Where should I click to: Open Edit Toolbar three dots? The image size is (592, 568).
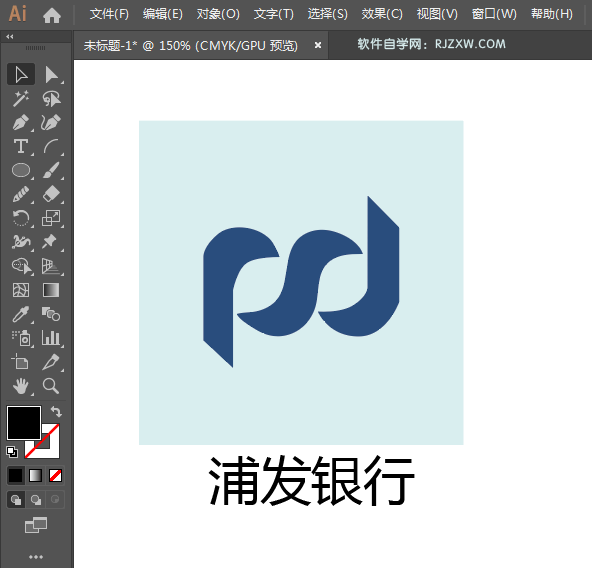click(36, 557)
